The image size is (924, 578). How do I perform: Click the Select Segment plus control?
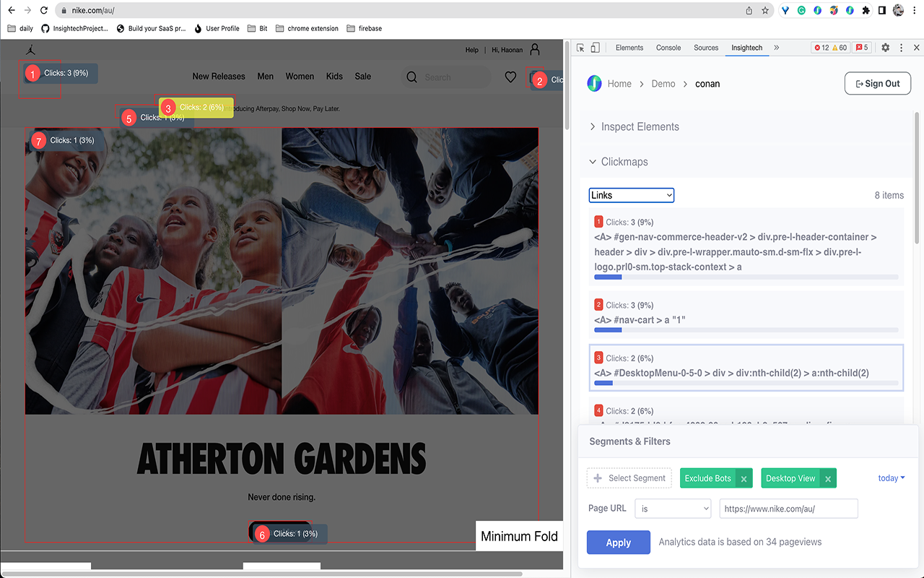point(629,478)
